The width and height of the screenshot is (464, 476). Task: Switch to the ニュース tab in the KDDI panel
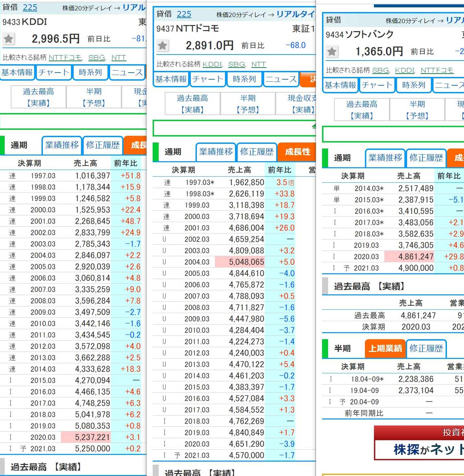pos(127,72)
